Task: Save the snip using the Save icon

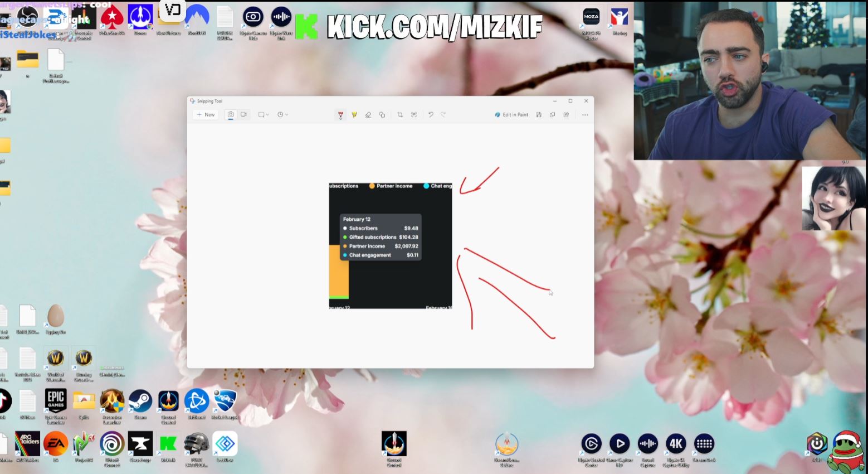Action: click(x=539, y=115)
